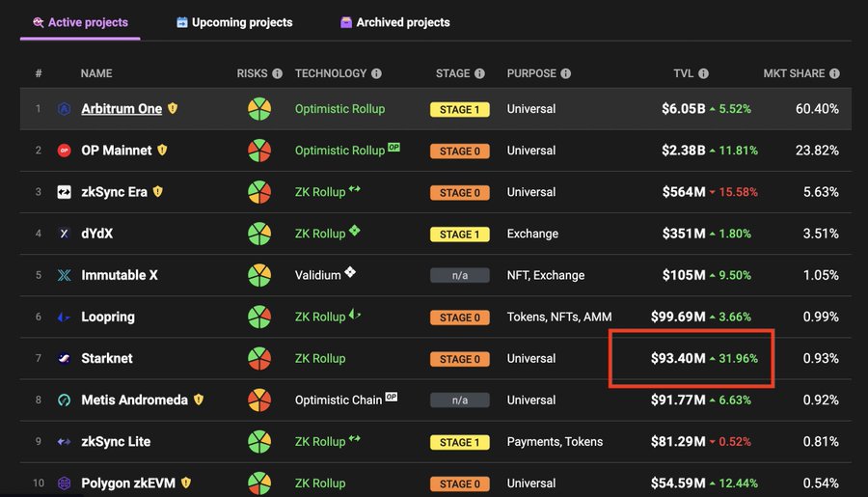Click the Arbitrum One logo icon
868x497 pixels.
[x=65, y=109]
